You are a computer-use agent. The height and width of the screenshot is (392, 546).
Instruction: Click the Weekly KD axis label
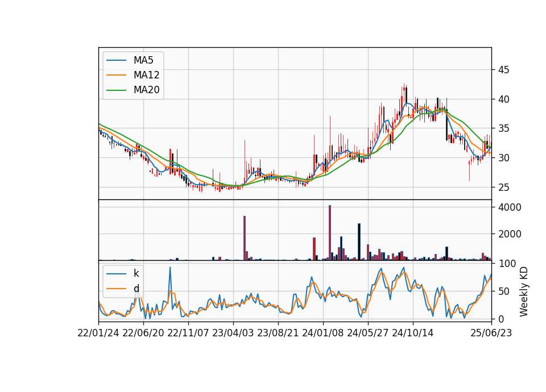pyautogui.click(x=524, y=291)
